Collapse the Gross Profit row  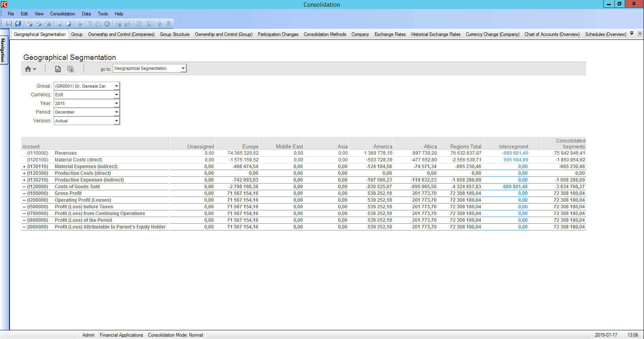(x=24, y=193)
